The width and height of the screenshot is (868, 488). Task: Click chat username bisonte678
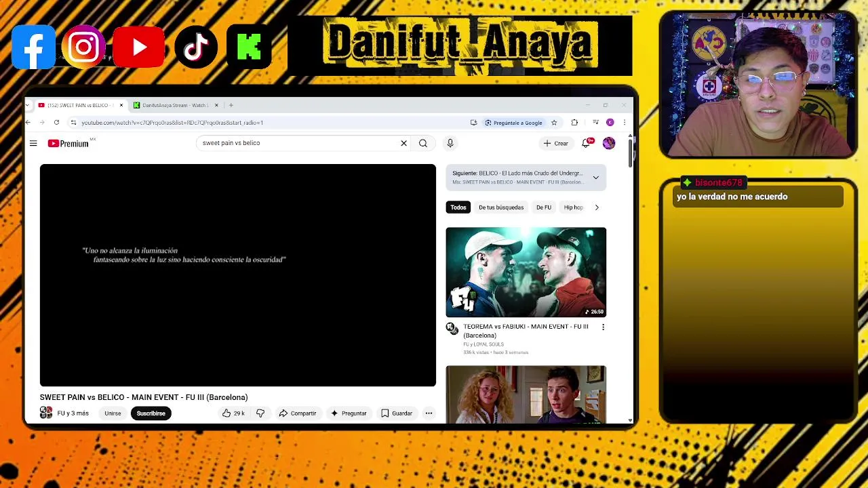(x=718, y=182)
